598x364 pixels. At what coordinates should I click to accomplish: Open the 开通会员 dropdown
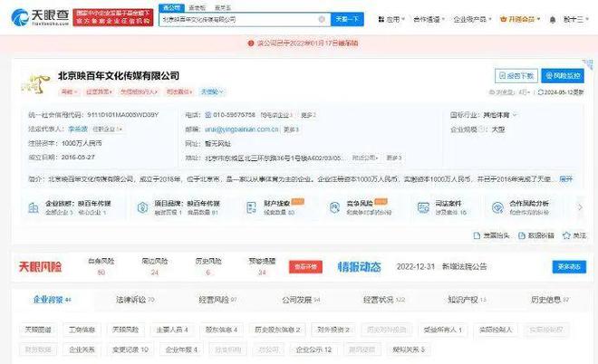coord(520,19)
